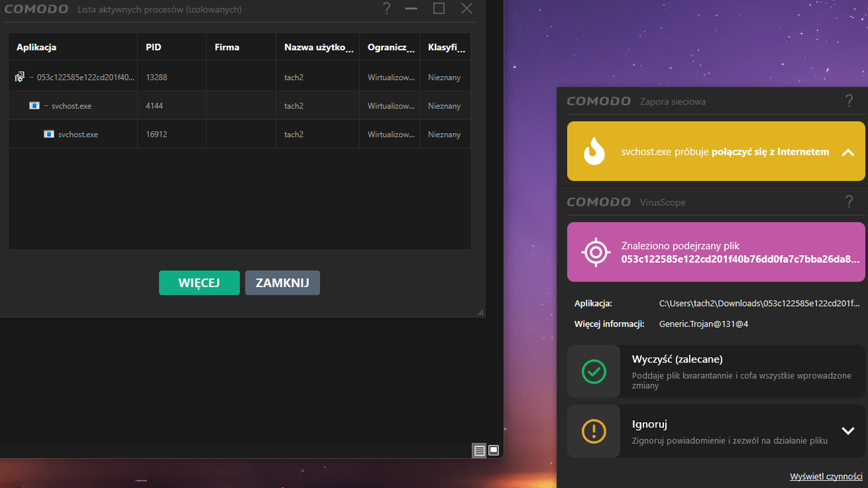Sort by the PID column header
Screen dimensions: 868x488
click(x=172, y=48)
